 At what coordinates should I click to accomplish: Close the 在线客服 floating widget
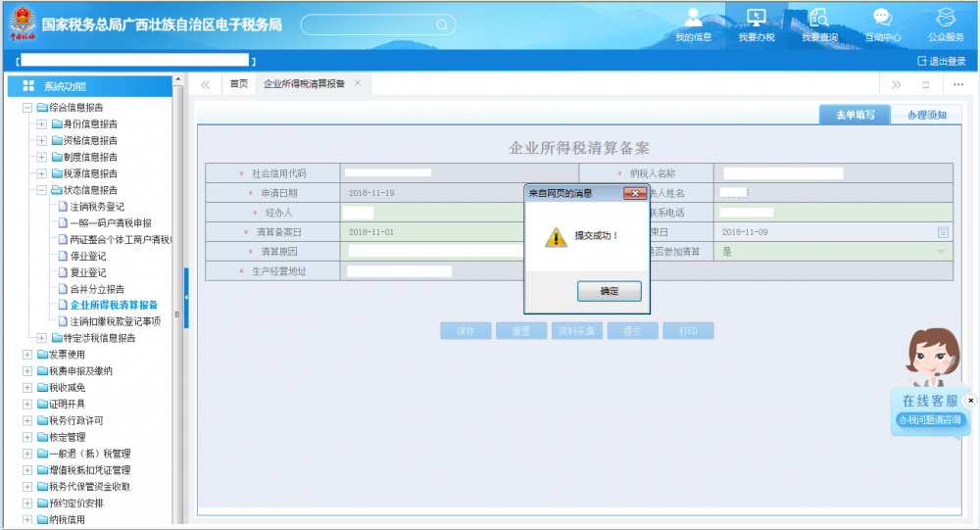970,400
